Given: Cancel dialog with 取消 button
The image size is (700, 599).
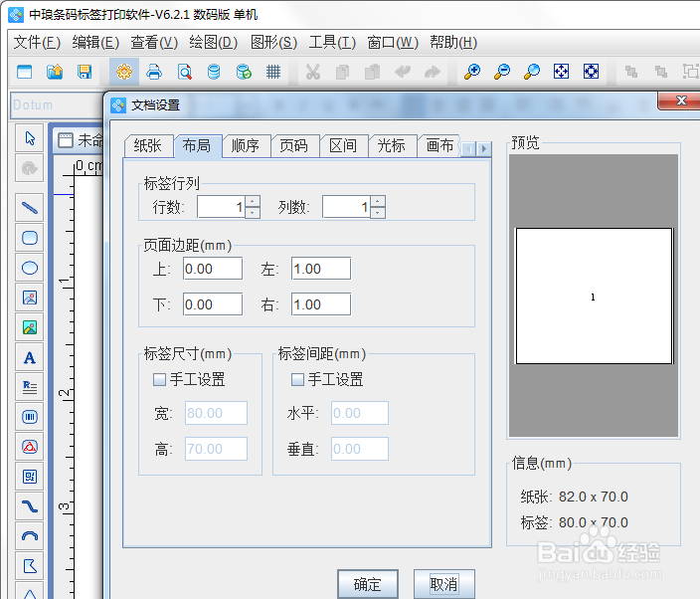Looking at the screenshot, I should click(443, 584).
